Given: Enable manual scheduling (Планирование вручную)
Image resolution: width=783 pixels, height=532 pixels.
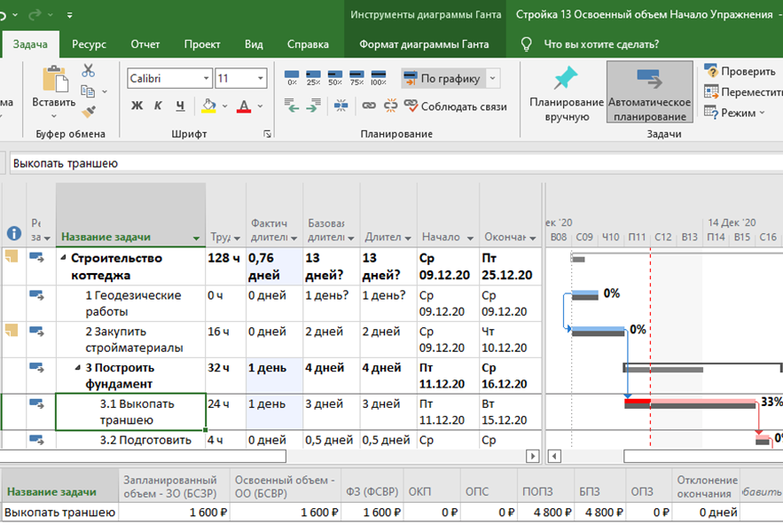Looking at the screenshot, I should click(x=566, y=95).
